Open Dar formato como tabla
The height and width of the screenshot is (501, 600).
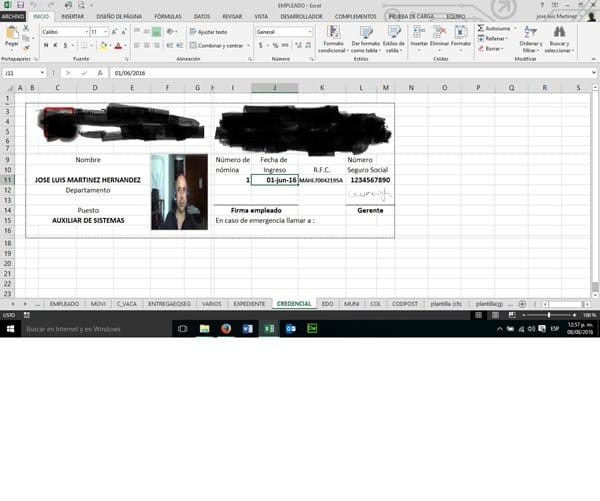(365, 39)
